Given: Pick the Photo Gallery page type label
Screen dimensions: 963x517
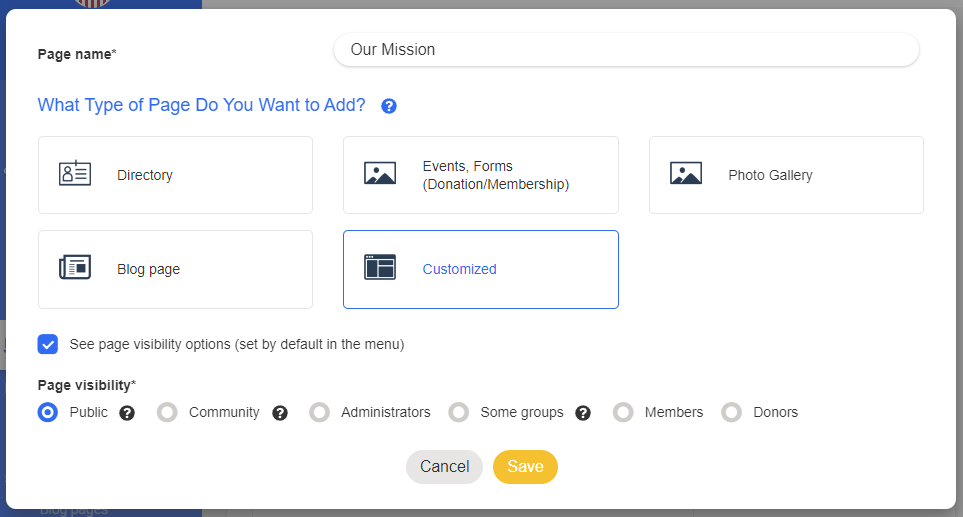Looking at the screenshot, I should [770, 175].
